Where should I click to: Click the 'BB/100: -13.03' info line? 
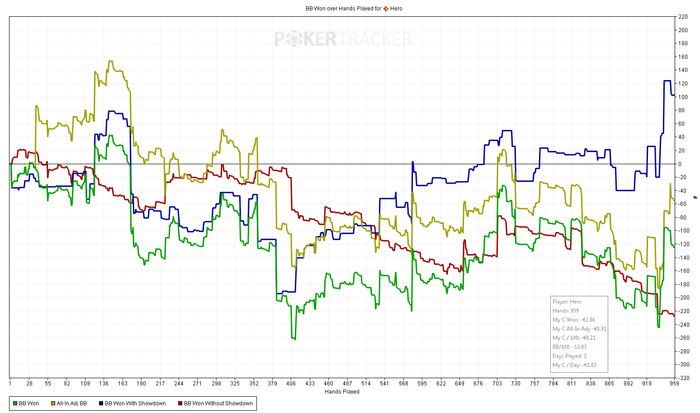[x=569, y=346]
